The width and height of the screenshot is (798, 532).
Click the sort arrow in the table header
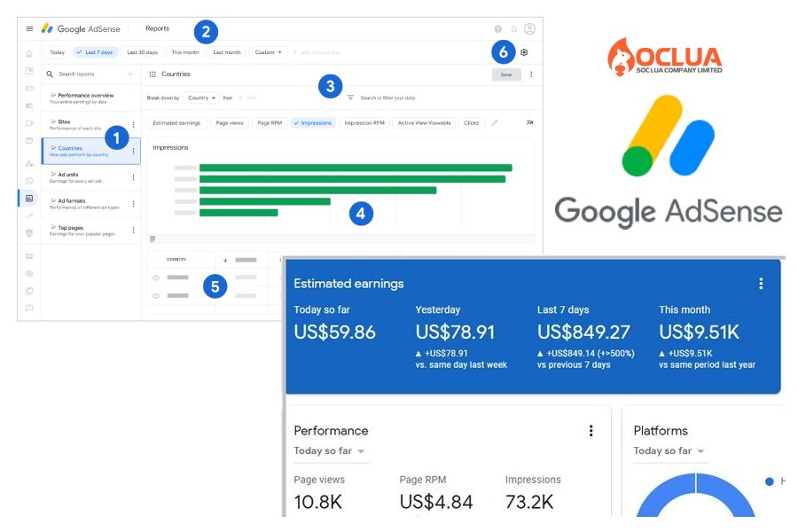tap(225, 260)
